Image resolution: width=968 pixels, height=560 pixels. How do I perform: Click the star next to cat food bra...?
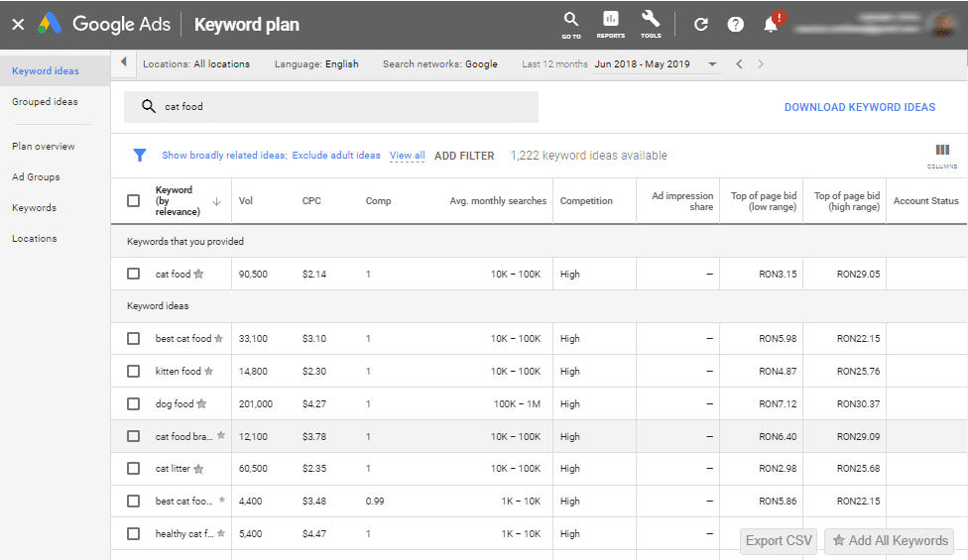tap(221, 435)
